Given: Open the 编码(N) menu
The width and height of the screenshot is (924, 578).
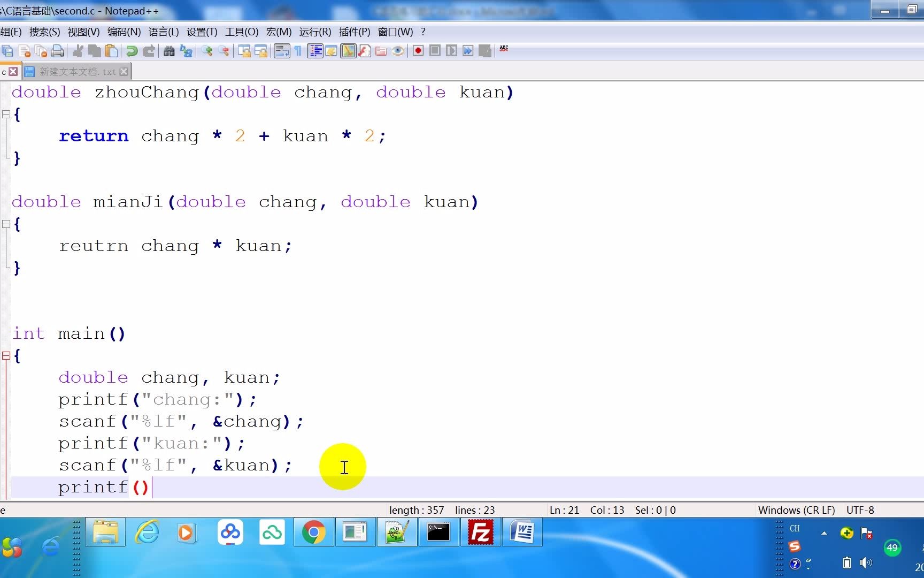Looking at the screenshot, I should tap(124, 32).
